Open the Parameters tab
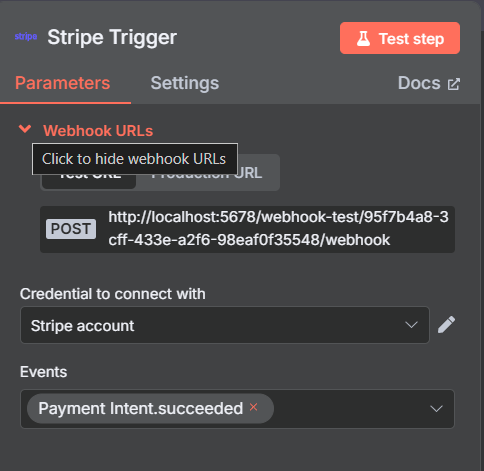This screenshot has width=484, height=471. click(x=62, y=83)
